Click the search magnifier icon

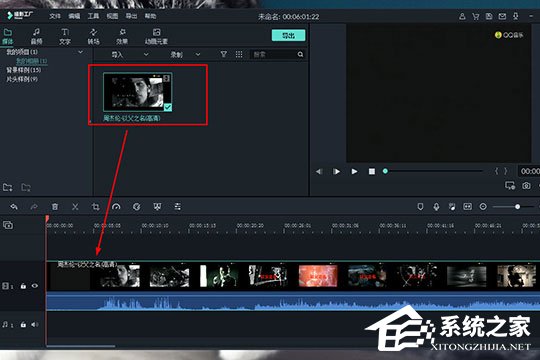[301, 54]
